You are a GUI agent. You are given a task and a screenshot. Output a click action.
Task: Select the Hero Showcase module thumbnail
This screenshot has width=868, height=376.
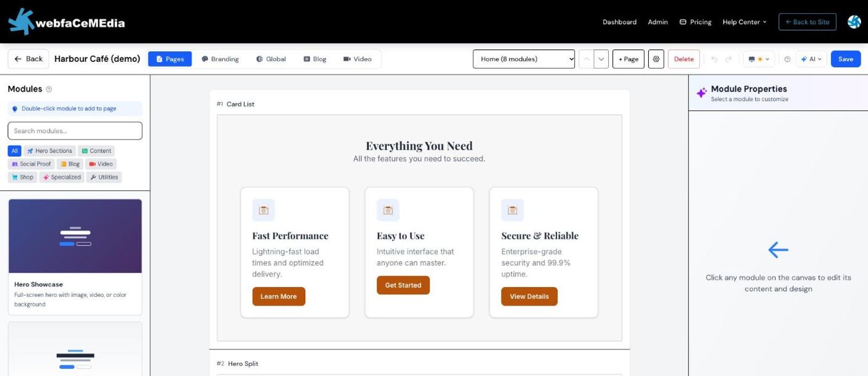[x=75, y=236]
